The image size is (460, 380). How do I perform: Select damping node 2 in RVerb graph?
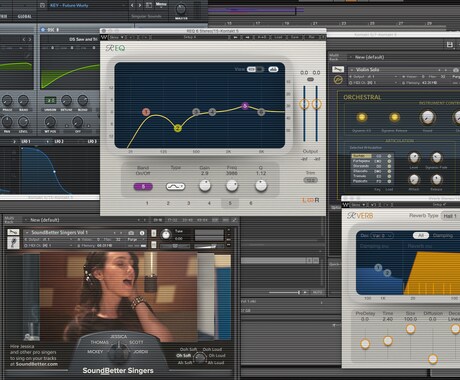pyautogui.click(x=387, y=273)
